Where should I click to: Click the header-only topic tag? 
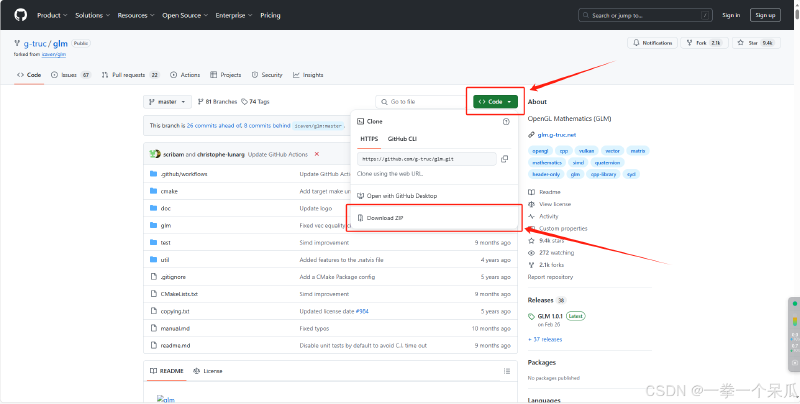point(546,174)
